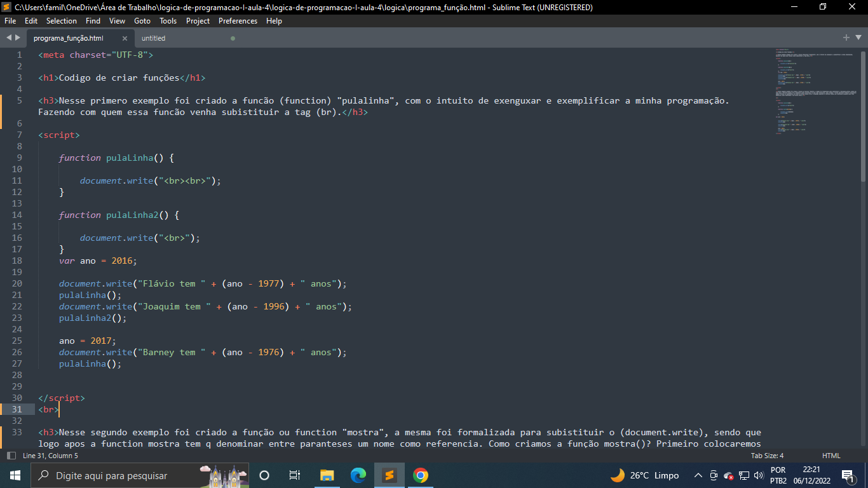Go to next tab with right arrow
Screen dimensions: 868x488
point(17,37)
